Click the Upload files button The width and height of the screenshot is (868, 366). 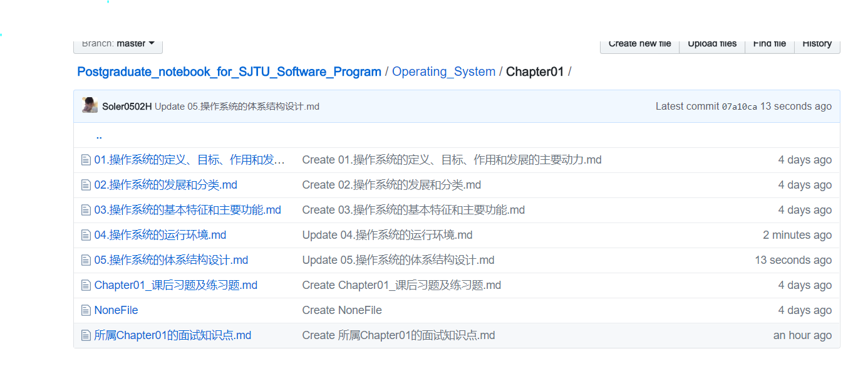[712, 44]
